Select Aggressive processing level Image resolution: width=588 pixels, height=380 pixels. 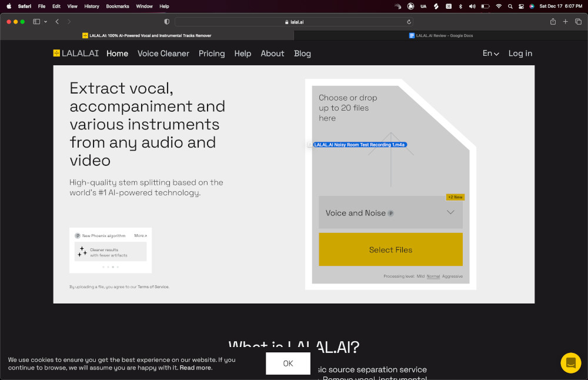click(452, 276)
